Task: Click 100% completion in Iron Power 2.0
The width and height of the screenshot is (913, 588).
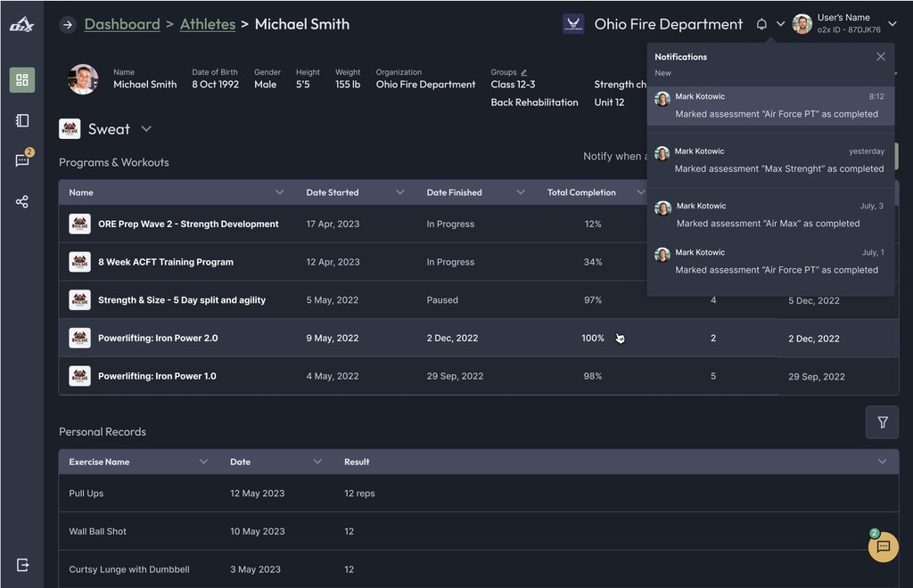Action: click(593, 338)
